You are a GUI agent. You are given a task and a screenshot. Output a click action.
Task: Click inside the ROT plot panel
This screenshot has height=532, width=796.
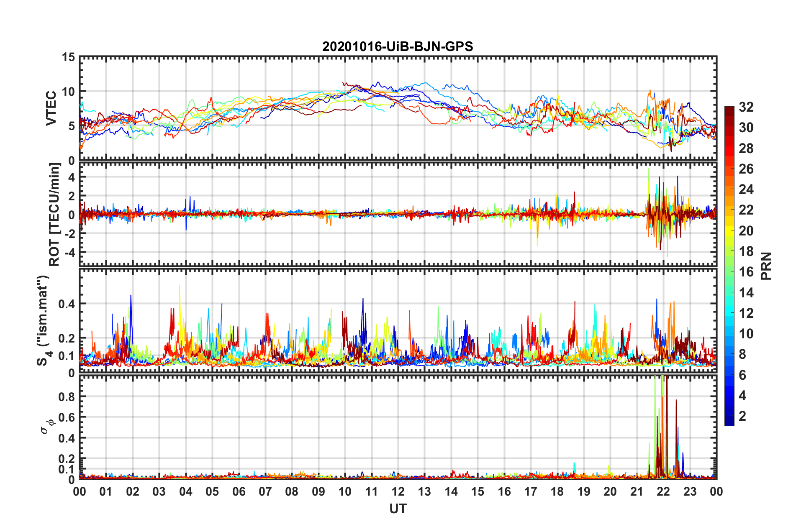point(398,214)
